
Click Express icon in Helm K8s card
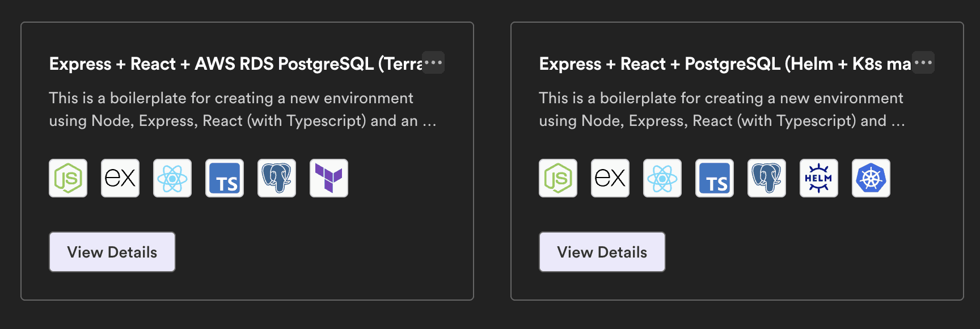point(610,178)
